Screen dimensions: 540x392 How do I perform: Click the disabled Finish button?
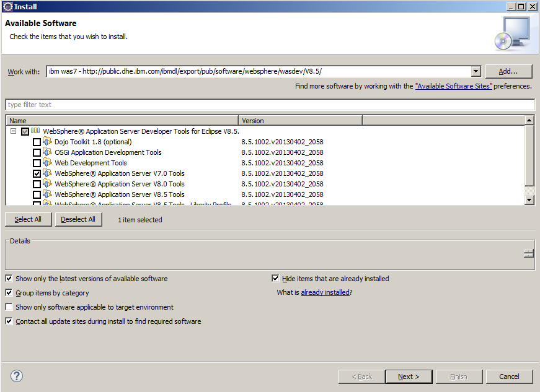pyautogui.click(x=459, y=377)
